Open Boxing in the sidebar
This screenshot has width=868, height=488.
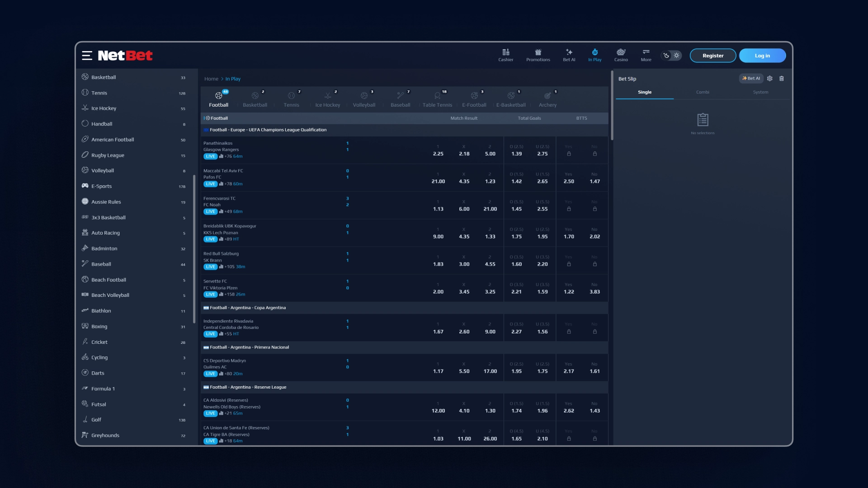point(134,327)
